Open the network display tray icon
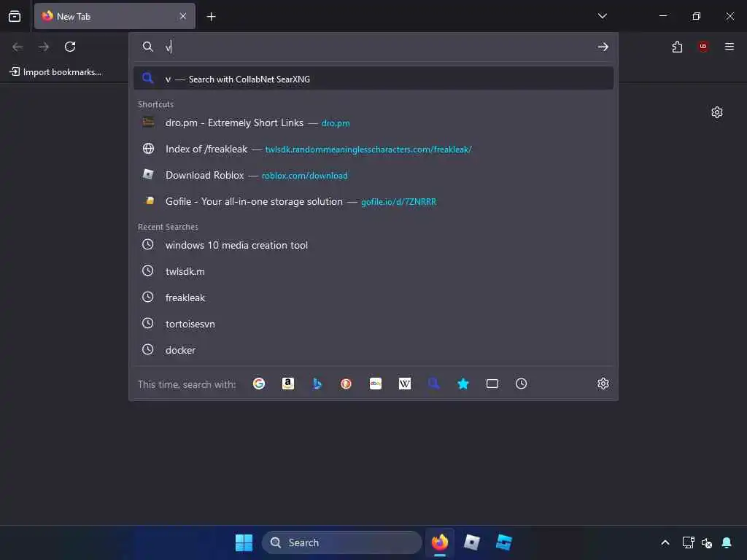 (x=688, y=542)
